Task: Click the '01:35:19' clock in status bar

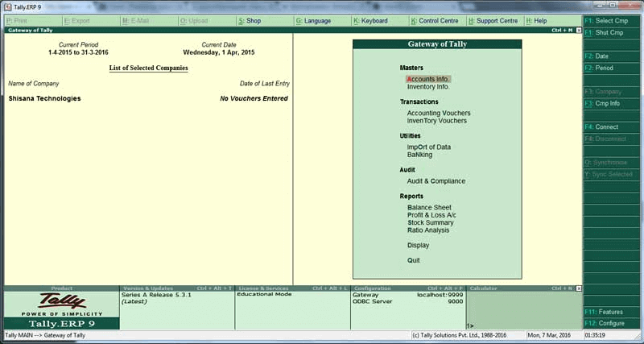Action: click(x=595, y=335)
